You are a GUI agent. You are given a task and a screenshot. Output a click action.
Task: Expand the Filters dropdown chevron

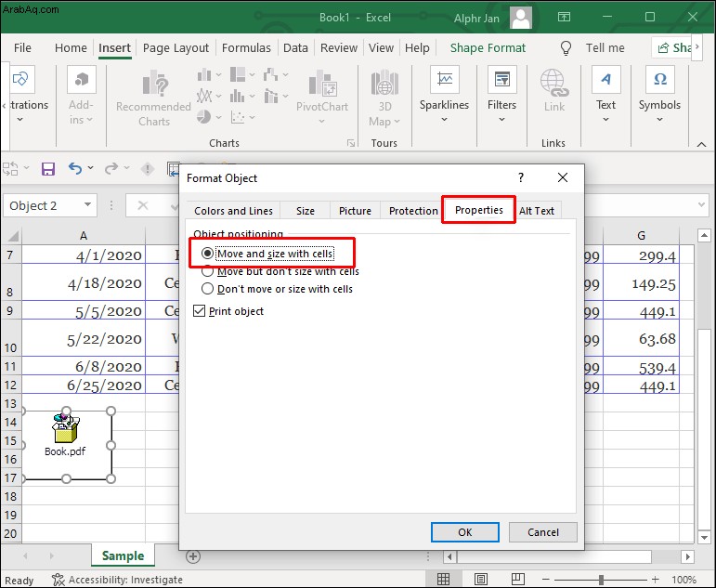[501, 120]
